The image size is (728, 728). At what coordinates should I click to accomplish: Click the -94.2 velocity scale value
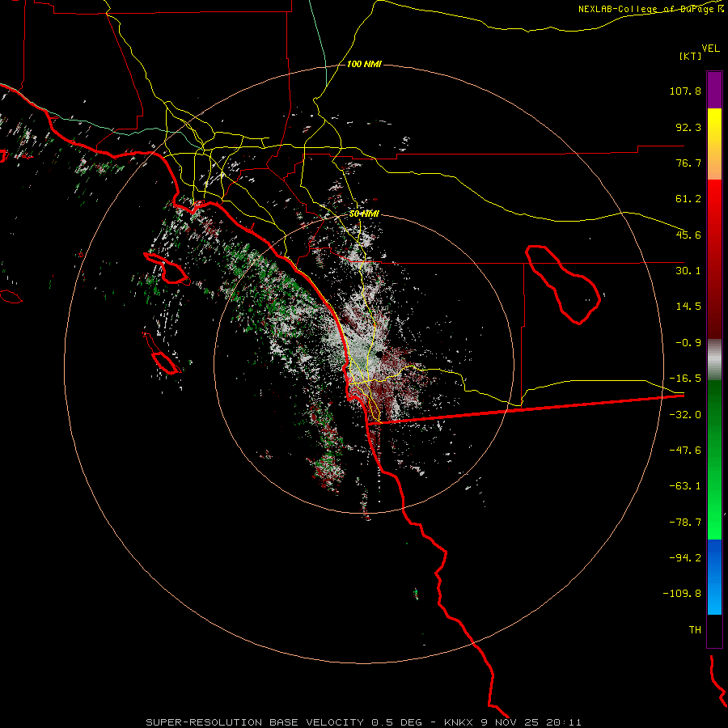tap(685, 558)
